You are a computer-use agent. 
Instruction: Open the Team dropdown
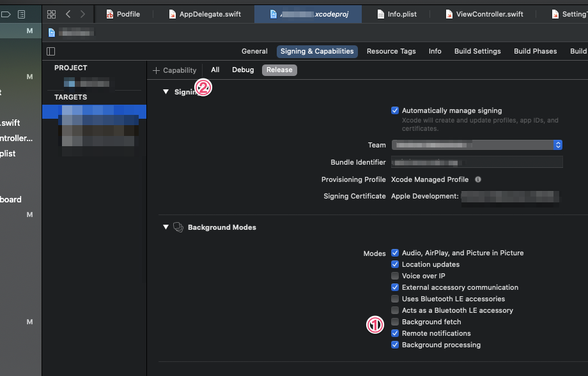tap(477, 145)
